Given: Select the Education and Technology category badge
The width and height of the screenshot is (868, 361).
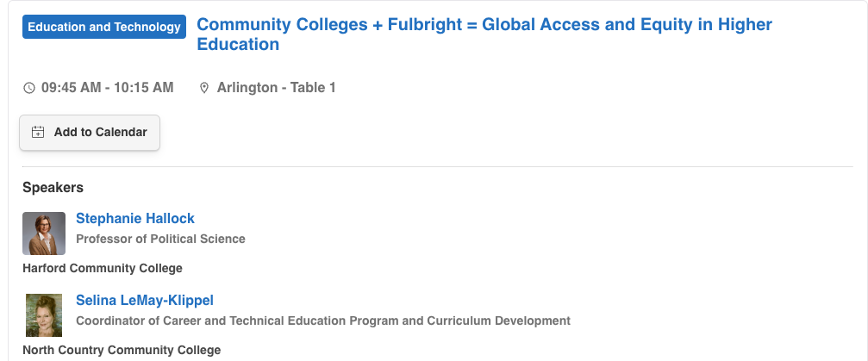Looking at the screenshot, I should click(x=104, y=27).
